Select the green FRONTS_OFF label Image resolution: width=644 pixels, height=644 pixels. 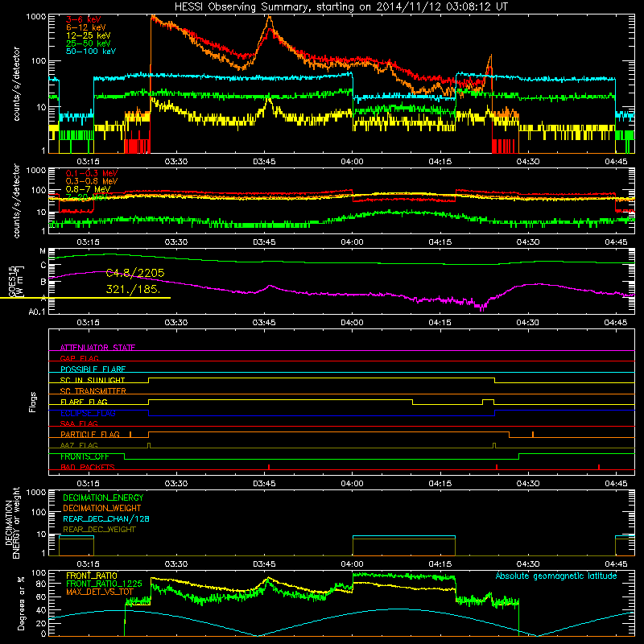click(x=85, y=456)
